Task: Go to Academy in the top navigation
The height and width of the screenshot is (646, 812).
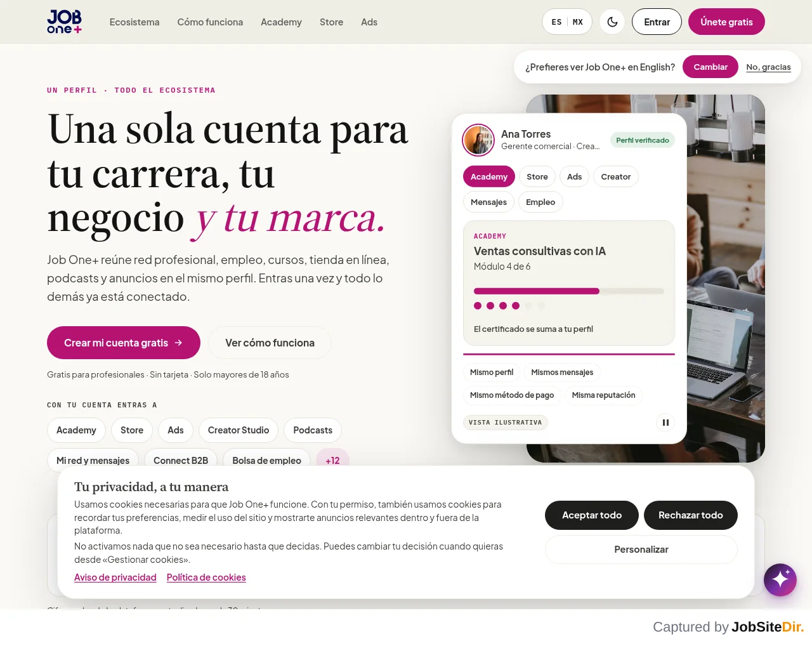Action: tap(281, 22)
